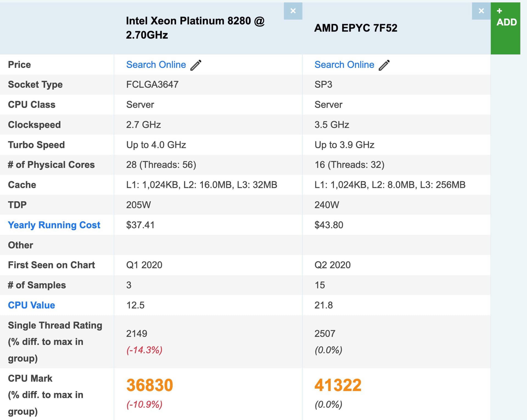Click samples count 3 for Intel
Image resolution: width=527 pixels, height=420 pixels.
129,285
